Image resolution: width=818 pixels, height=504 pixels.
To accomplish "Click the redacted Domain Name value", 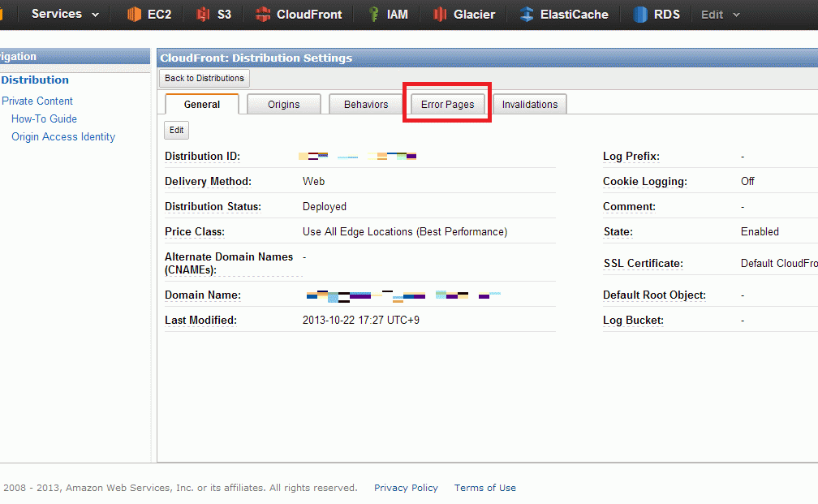I will pyautogui.click(x=403, y=296).
